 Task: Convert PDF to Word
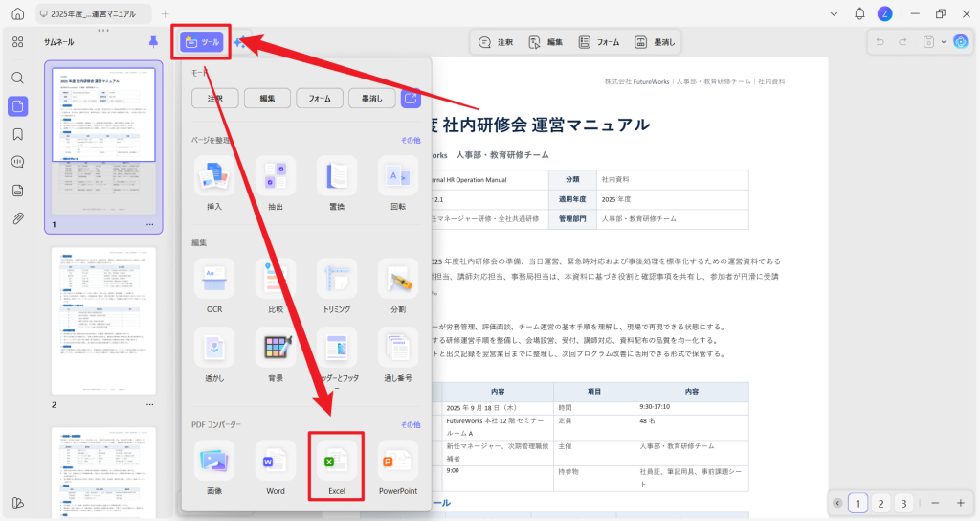[276, 467]
